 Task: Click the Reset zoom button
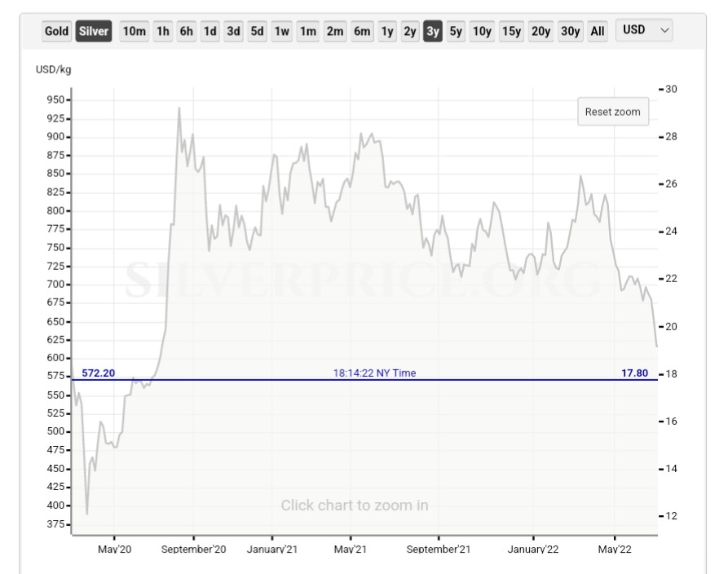[x=613, y=112]
